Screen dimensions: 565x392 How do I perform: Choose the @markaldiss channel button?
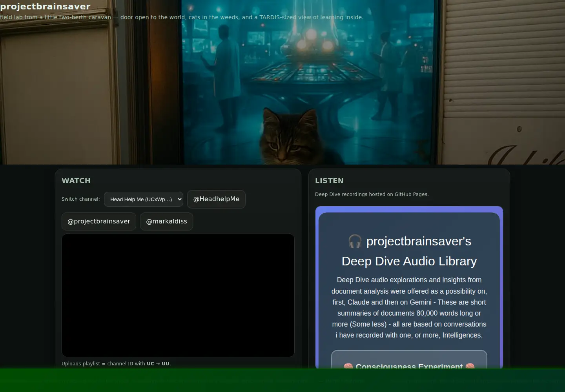click(166, 221)
